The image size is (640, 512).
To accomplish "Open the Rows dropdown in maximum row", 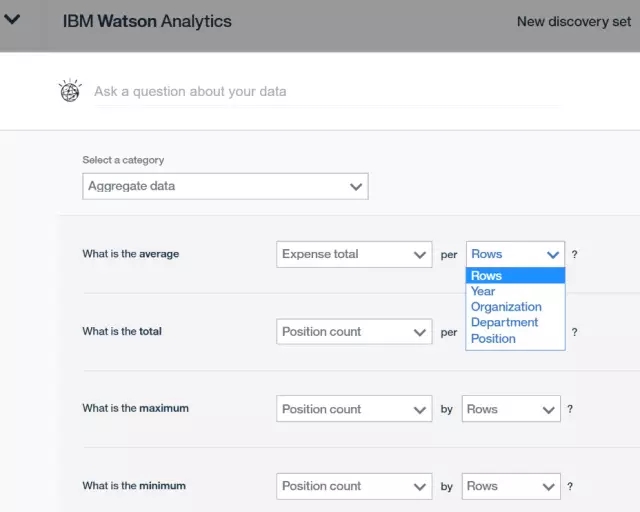I will [511, 409].
